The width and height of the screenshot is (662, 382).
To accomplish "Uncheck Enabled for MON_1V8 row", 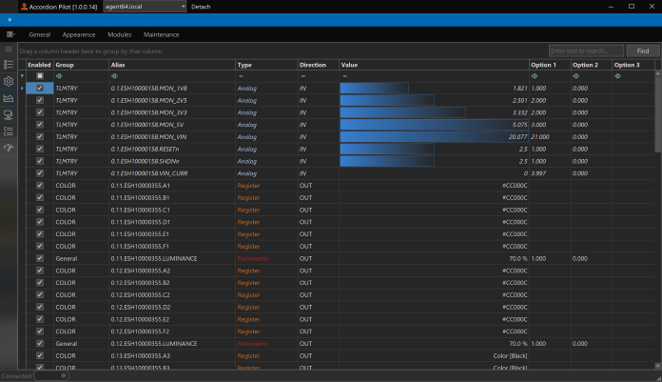I will pos(40,88).
